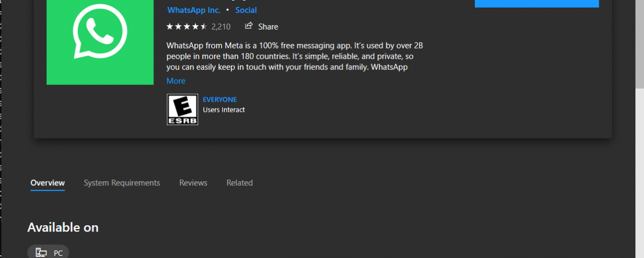The image size is (644, 258).
Task: Click the vertical scrollbar thumb
Action: (x=640, y=43)
